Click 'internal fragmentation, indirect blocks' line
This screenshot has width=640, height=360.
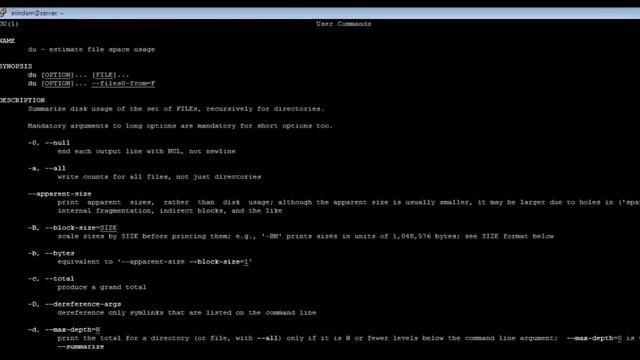pos(170,211)
